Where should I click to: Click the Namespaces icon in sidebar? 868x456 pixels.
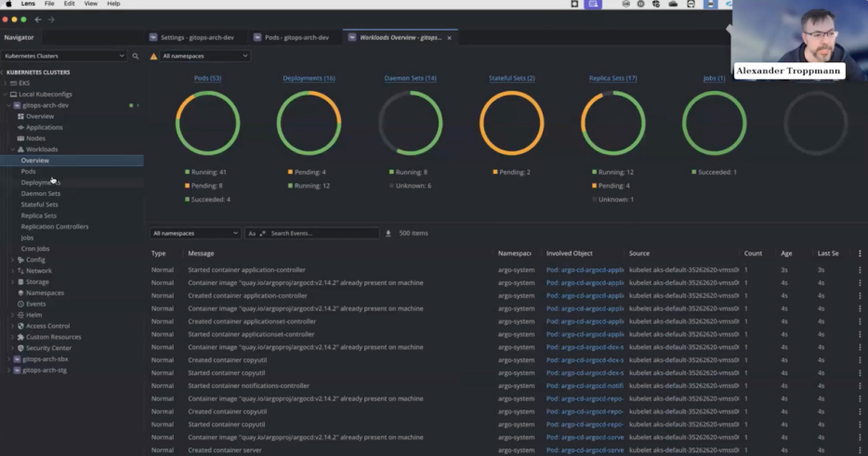20,293
